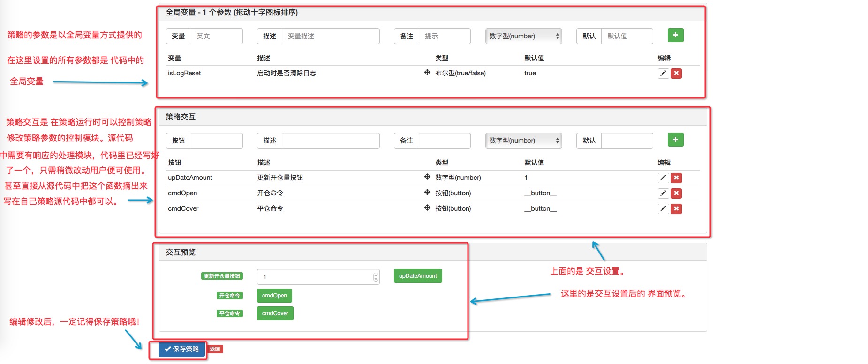868x364 pixels.
Task: Click the 提示 remark input field
Action: coord(445,36)
